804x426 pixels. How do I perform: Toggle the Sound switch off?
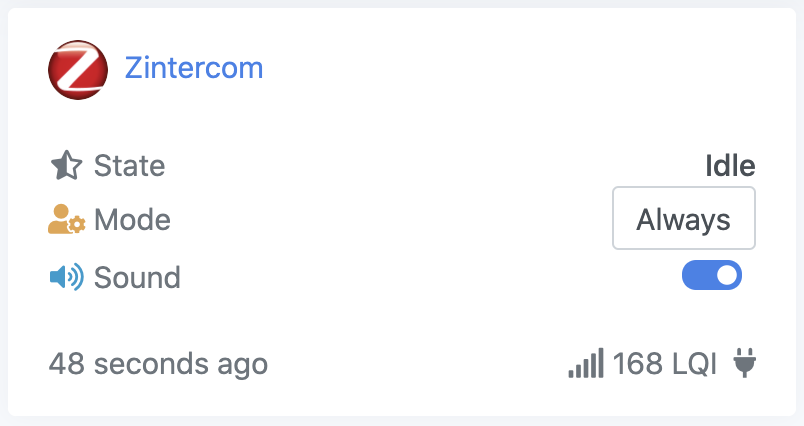[712, 275]
